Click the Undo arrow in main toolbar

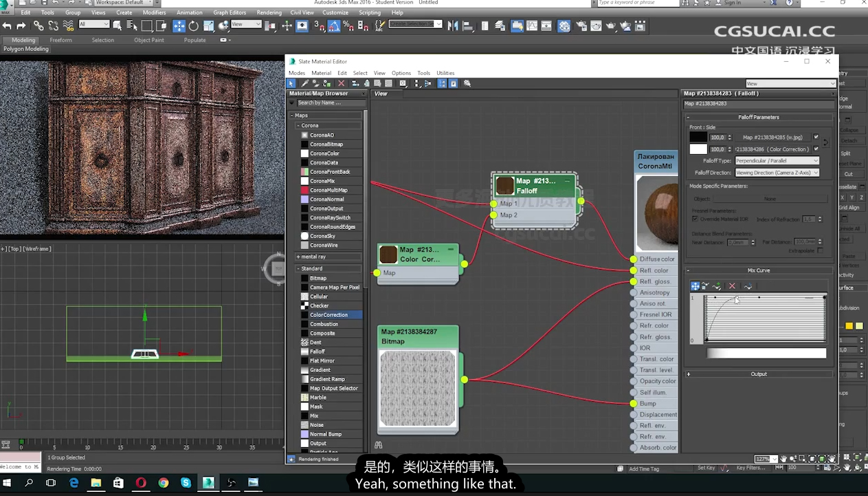8,26
